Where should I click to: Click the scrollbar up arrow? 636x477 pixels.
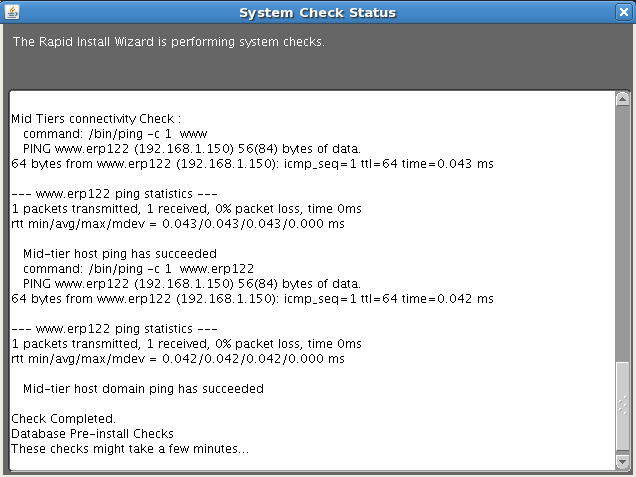[x=622, y=100]
